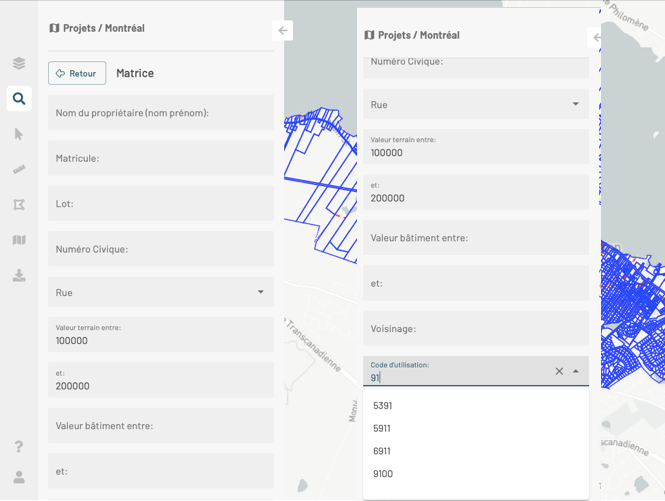Select code 6911 from the list

coord(382,451)
